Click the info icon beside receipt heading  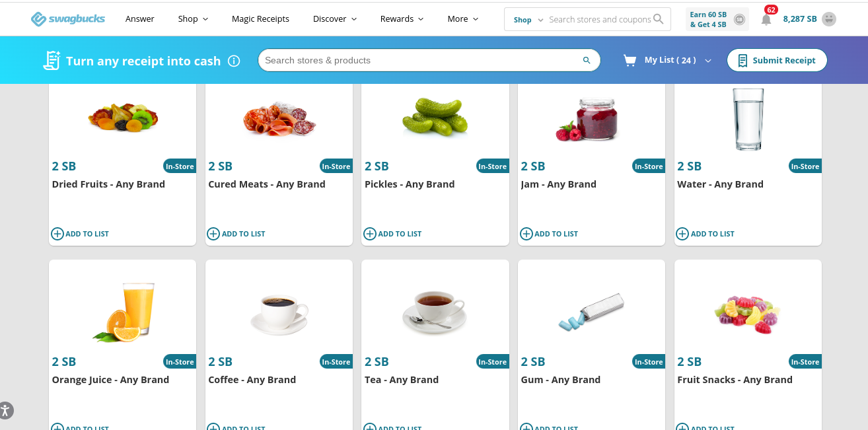pyautogui.click(x=234, y=61)
